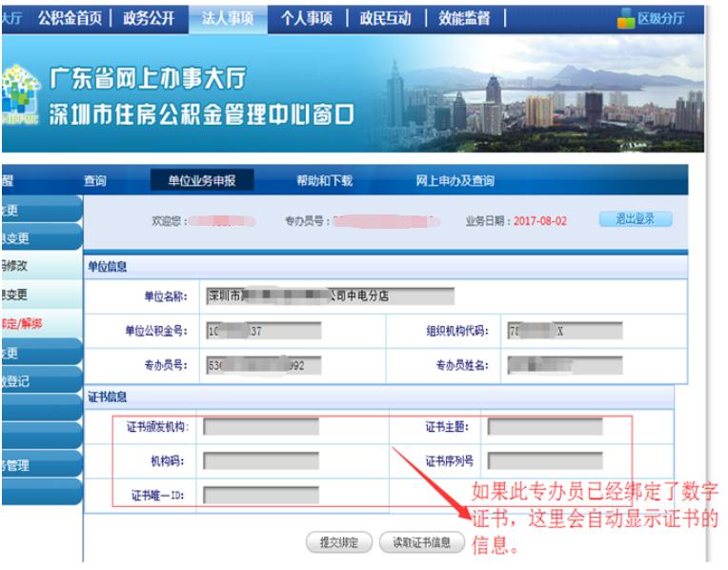Viewport: 728px width, 570px height.
Task: Select the 法人事项 top navigation tab
Action: pos(228,18)
